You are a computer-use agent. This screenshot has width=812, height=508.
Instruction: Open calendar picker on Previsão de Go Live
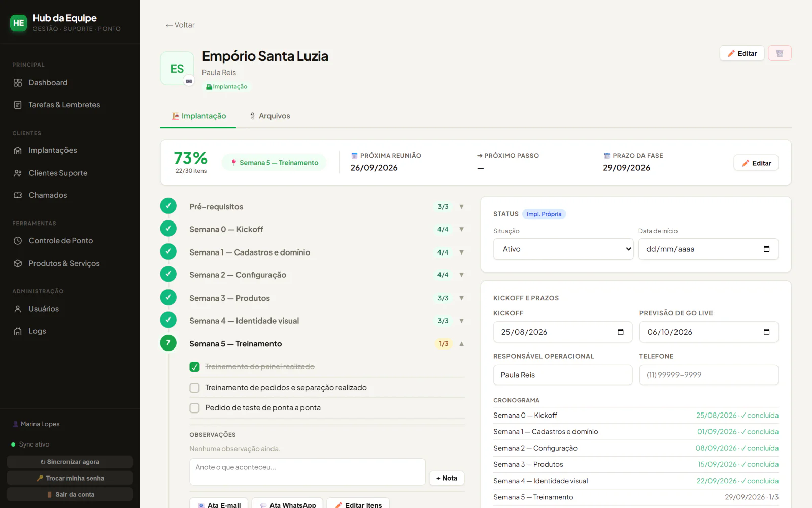[766, 332]
